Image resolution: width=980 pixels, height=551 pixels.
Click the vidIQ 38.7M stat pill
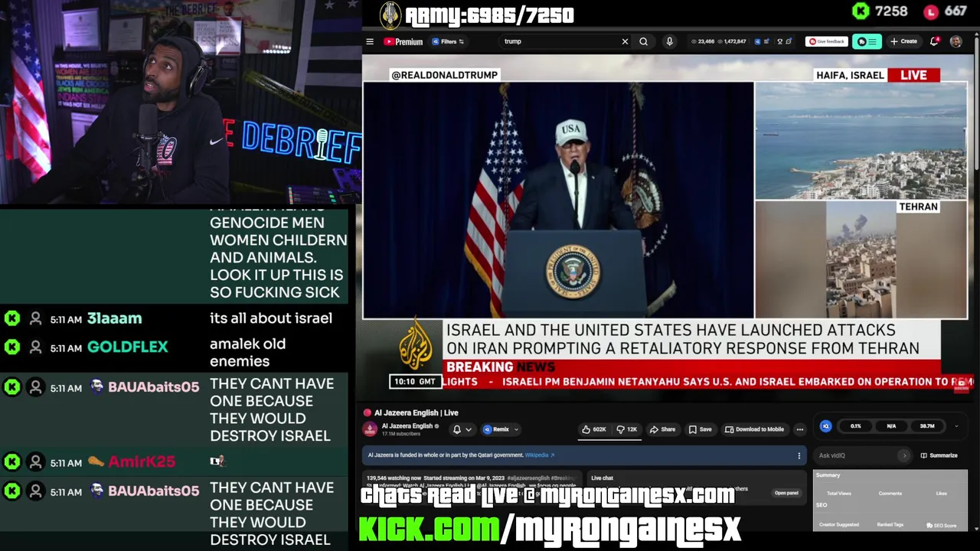927,426
